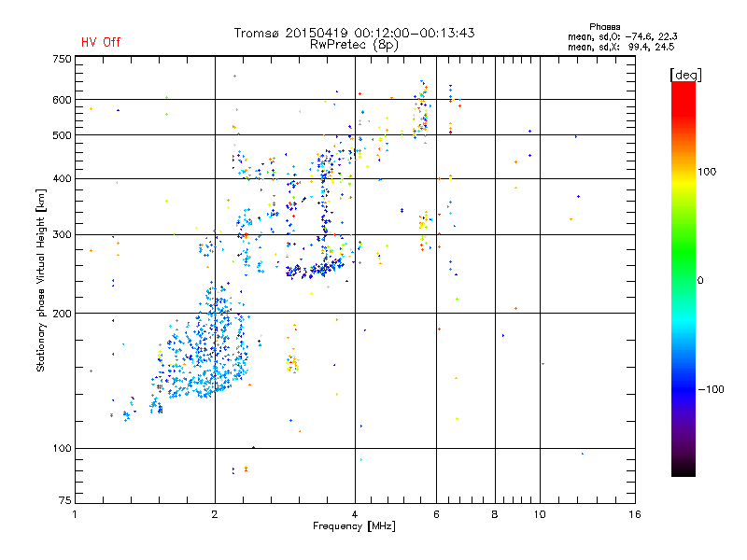Click the 75 tick on height axis
This screenshot has height=560, width=747.
pos(65,500)
